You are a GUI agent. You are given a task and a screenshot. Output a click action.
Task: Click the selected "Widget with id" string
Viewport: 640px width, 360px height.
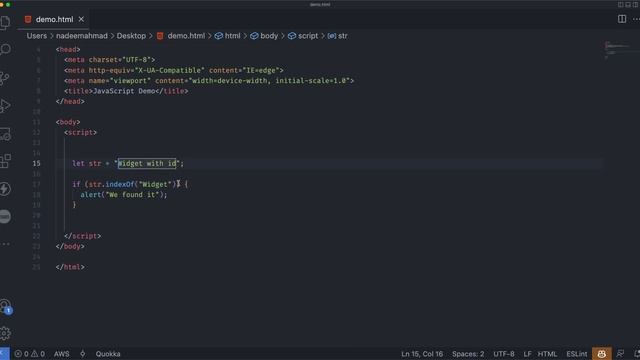[x=147, y=163]
